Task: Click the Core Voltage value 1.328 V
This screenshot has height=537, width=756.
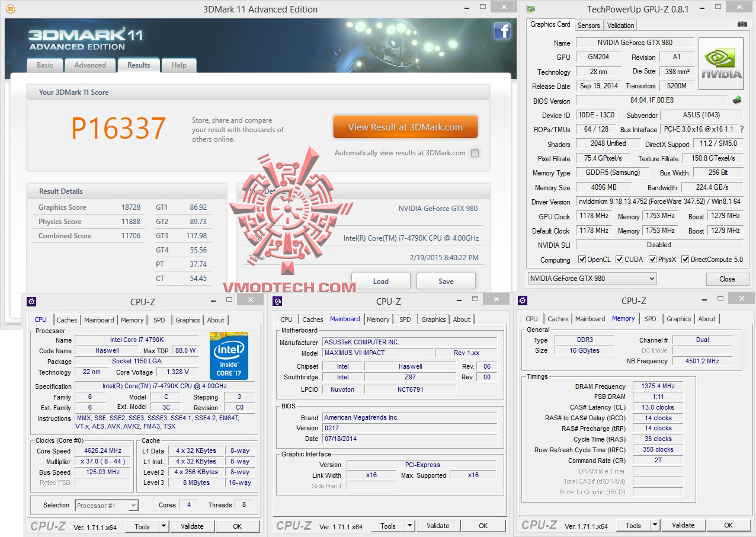Action: point(178,372)
